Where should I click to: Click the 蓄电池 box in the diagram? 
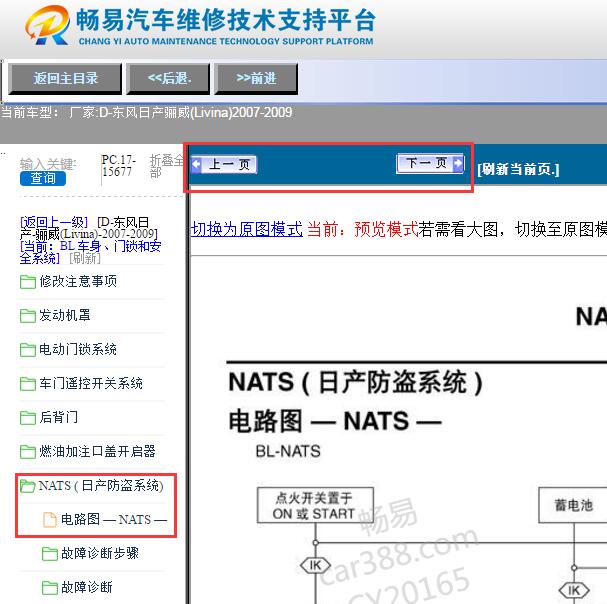[573, 505]
